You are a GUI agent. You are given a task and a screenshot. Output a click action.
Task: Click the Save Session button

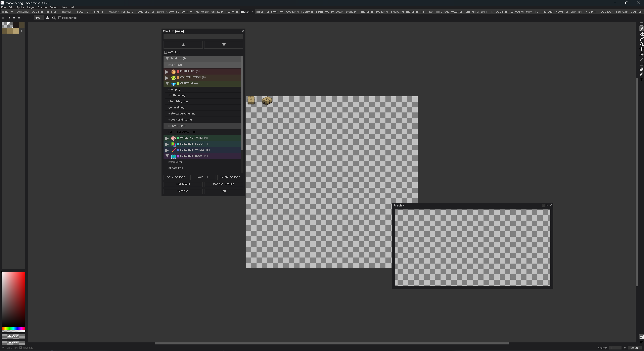click(176, 177)
